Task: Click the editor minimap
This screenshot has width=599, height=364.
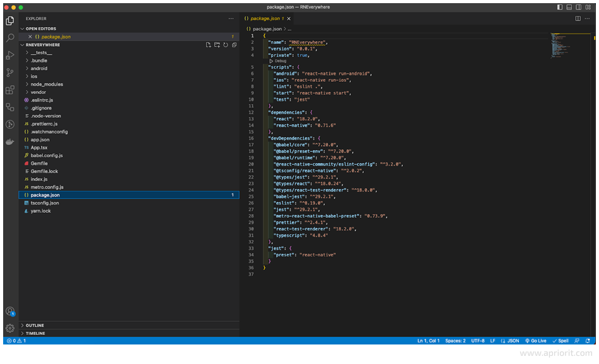Action: (571, 45)
